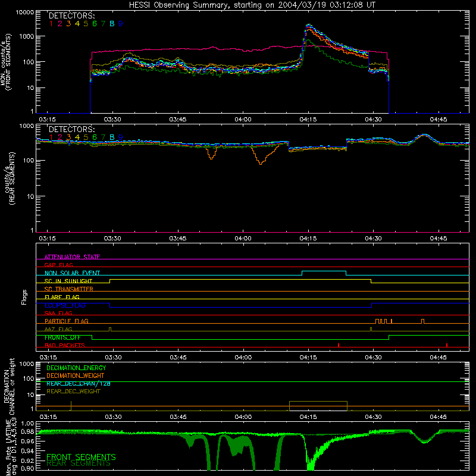
Task: Click the 0.92 livetime y-axis label
Action: tap(28, 461)
